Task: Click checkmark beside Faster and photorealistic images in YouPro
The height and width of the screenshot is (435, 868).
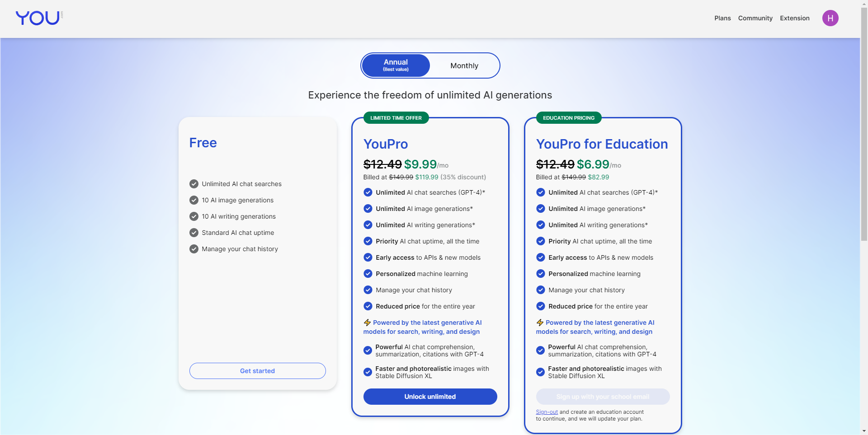Action: (368, 372)
